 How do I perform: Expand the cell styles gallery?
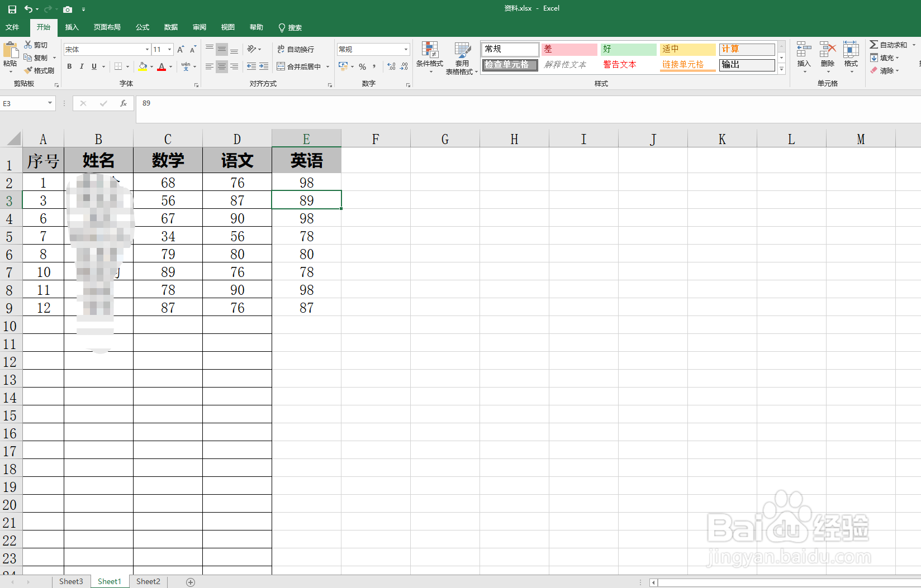[782, 69]
